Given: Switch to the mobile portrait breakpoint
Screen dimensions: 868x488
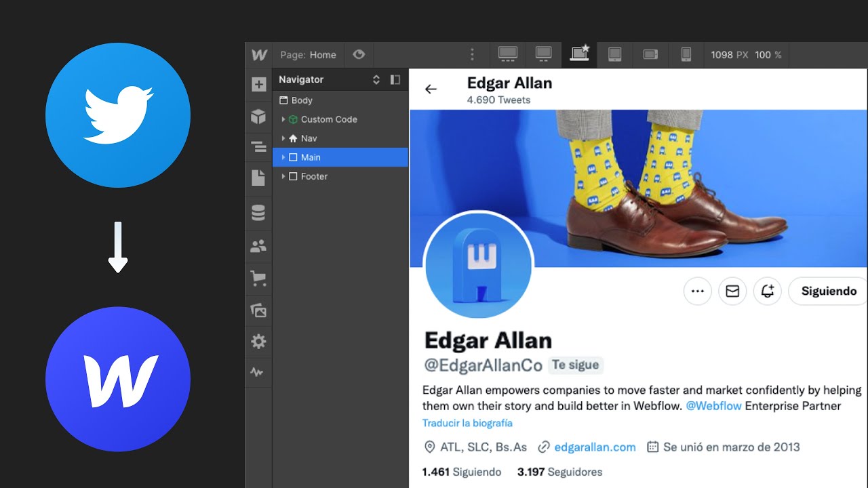Looking at the screenshot, I should tap(686, 54).
